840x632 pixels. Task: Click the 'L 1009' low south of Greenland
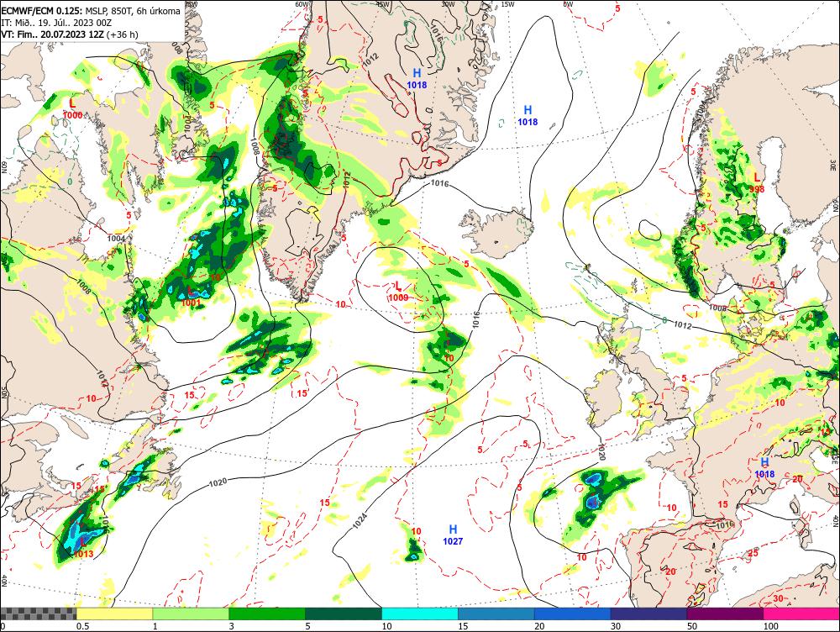pyautogui.click(x=398, y=292)
